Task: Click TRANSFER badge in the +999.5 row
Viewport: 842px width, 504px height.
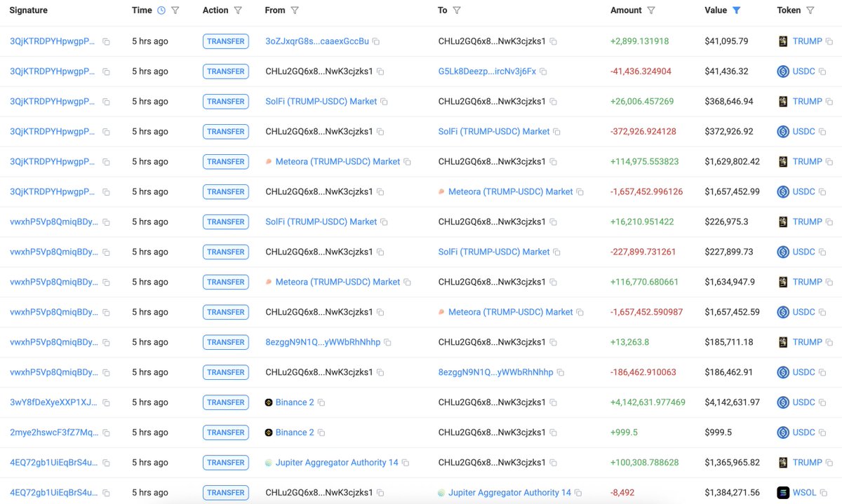Action: (226, 433)
